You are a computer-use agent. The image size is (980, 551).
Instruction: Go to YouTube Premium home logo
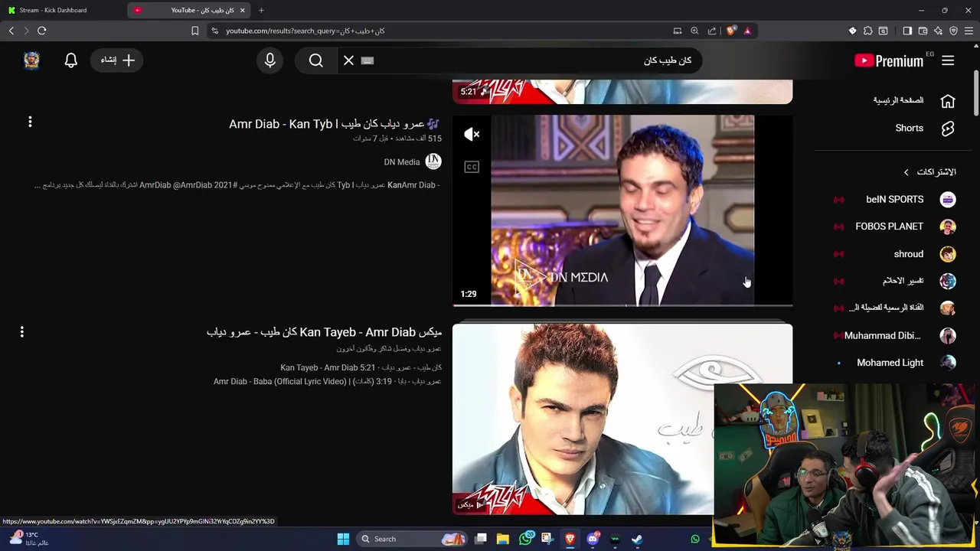(x=890, y=60)
